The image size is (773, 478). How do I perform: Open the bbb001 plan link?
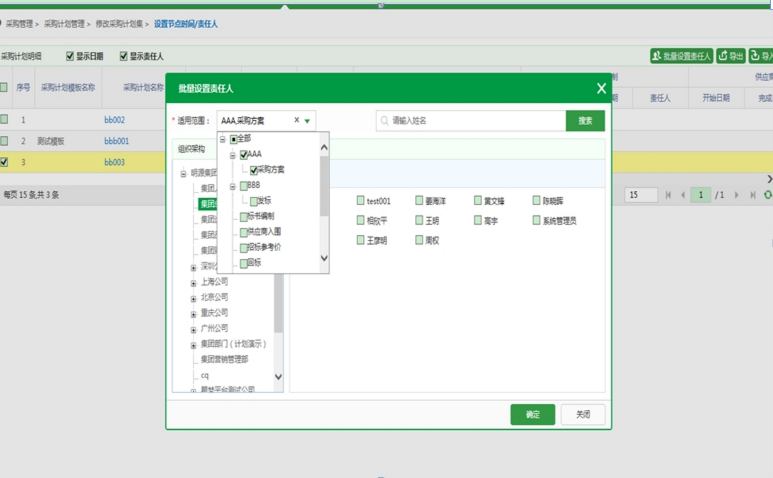click(x=116, y=141)
